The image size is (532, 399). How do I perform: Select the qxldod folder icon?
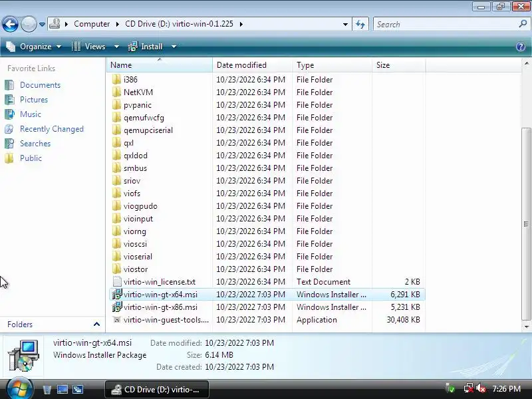tap(116, 156)
